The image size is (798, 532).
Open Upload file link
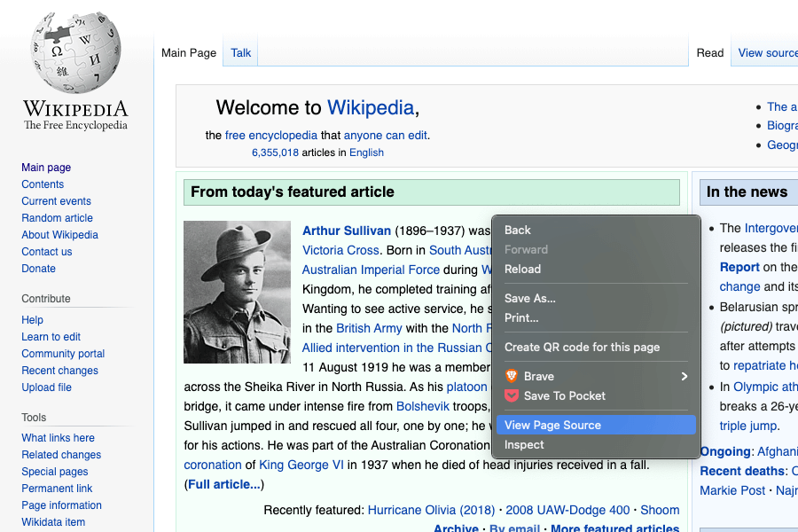click(46, 387)
